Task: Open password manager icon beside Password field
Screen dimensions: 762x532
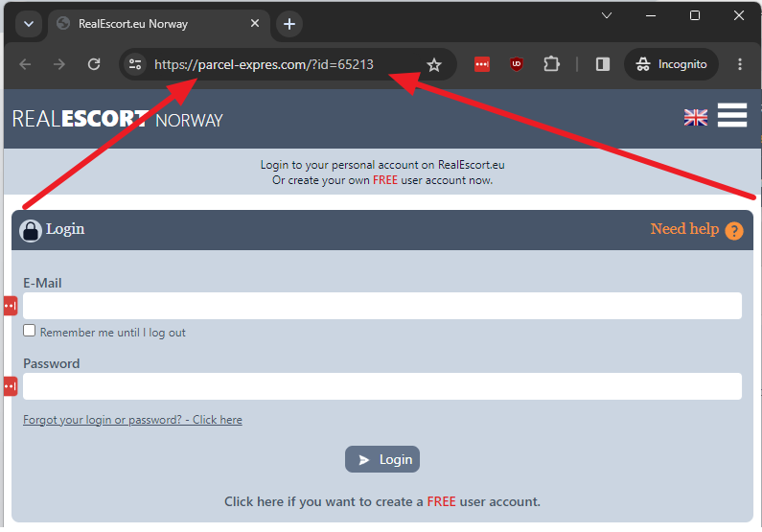Action: coord(11,386)
